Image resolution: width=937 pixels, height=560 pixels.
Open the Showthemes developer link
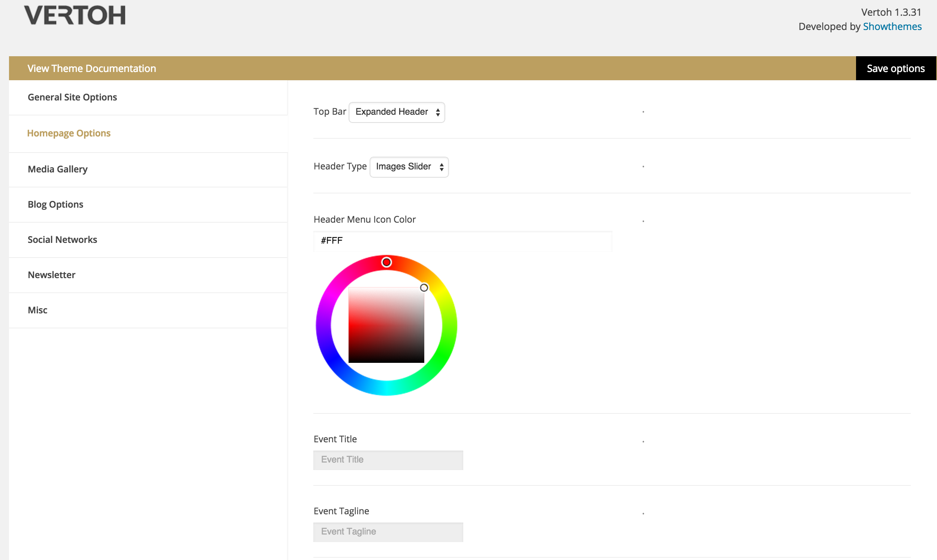(892, 26)
